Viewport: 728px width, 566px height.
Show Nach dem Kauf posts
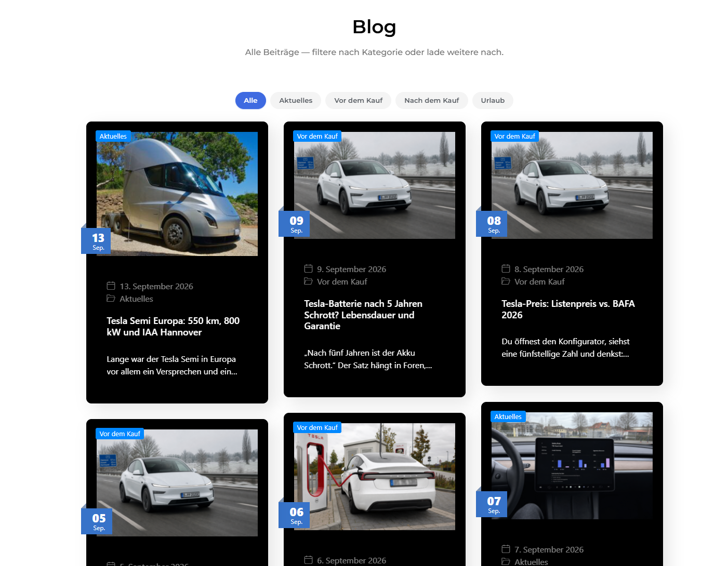tap(432, 101)
